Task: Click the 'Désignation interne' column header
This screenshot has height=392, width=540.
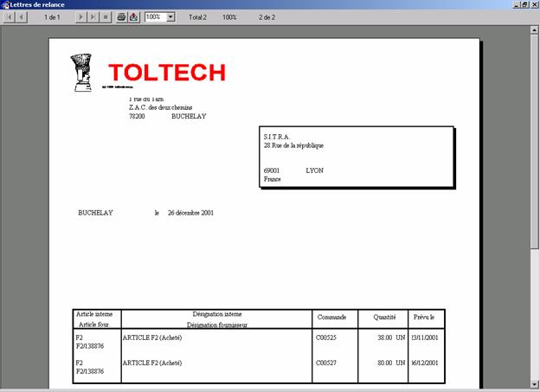Action: coord(217,314)
